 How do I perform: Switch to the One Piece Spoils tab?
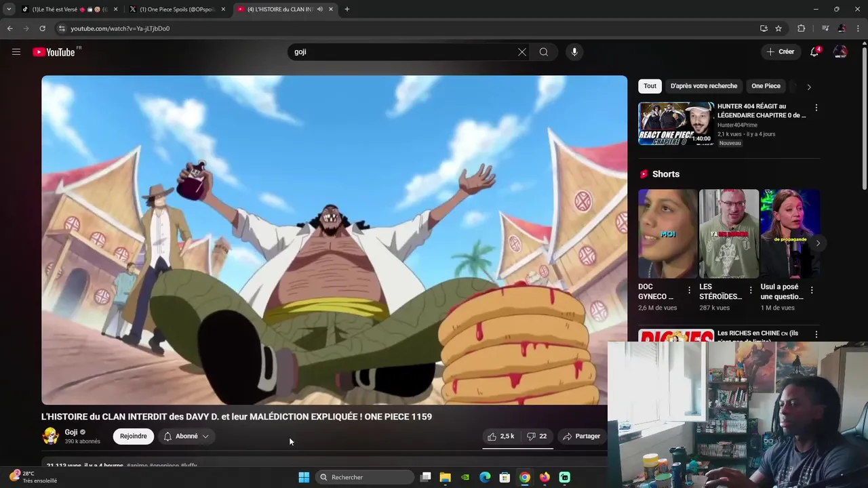pos(177,9)
